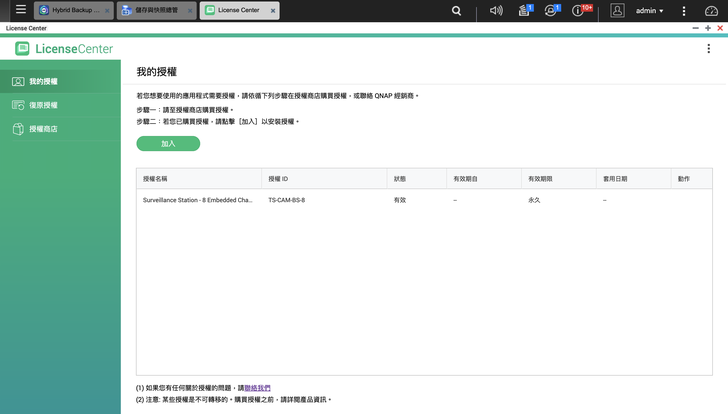Open the external devices icon
728x414 pixels.
pyautogui.click(x=550, y=11)
